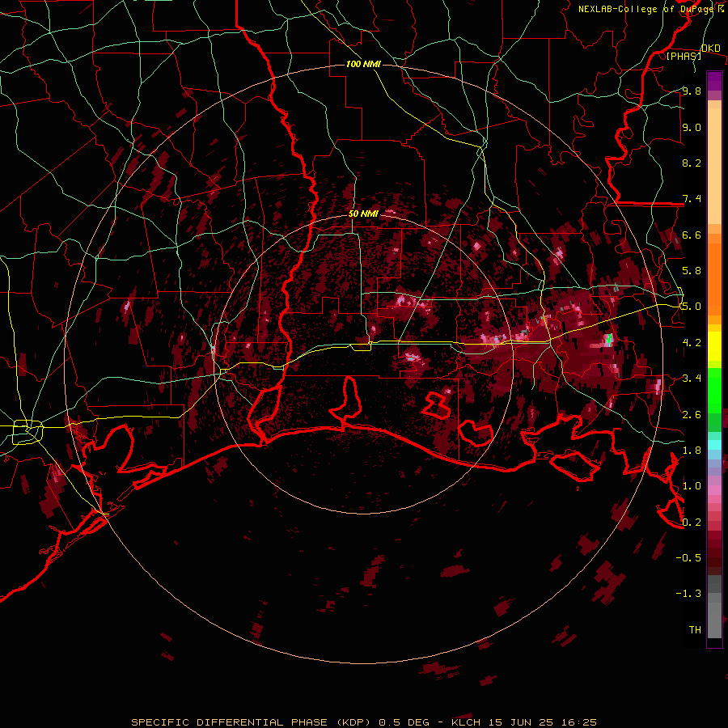The image size is (728, 728).
Task: Select the DKD product code text
Action: (710, 49)
